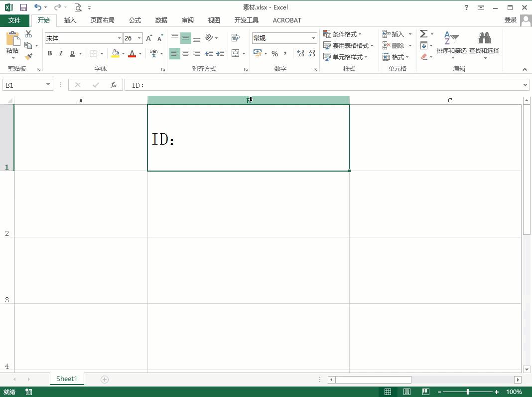Screen dimensions: 532x397
Task: Switch to the 插入 ribbon tab
Action: (70, 20)
